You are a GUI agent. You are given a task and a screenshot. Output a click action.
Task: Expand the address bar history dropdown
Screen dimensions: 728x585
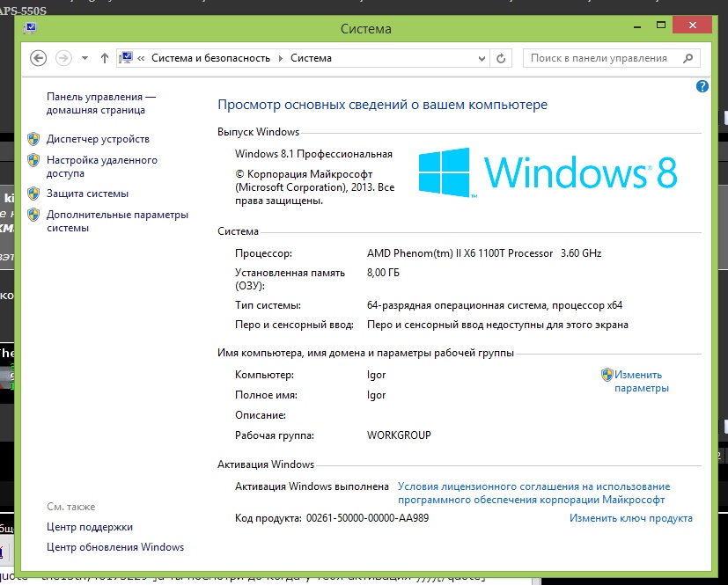coord(482,58)
